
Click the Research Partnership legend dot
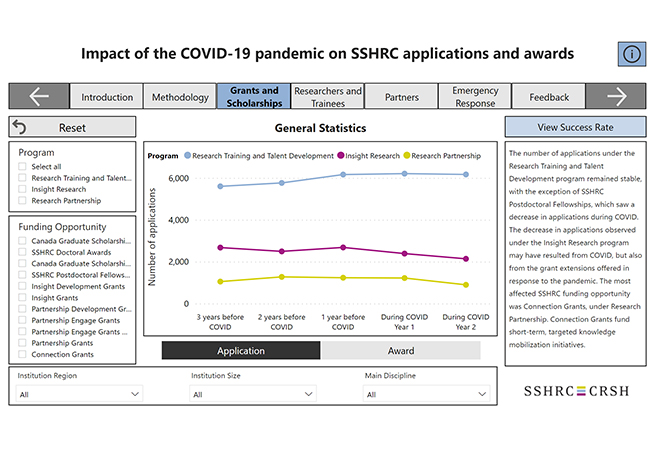[x=407, y=155]
